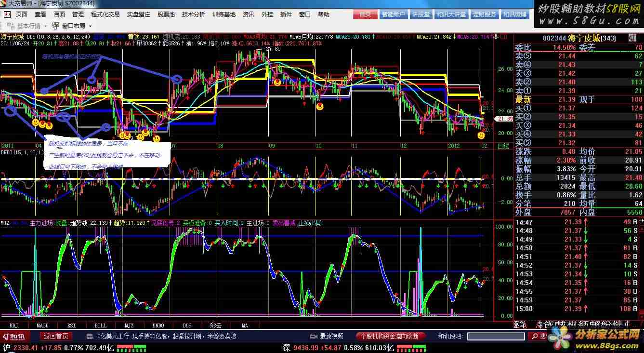
Task: Click the 返回首页 button
Action: pos(56,336)
